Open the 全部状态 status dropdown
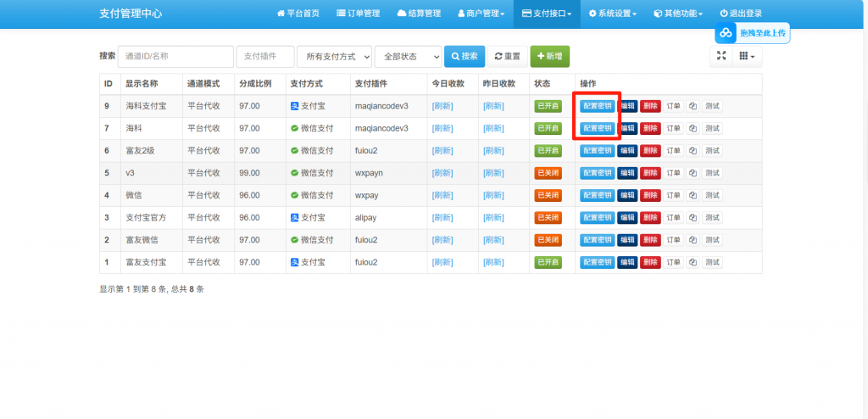The image size is (868, 419). coord(408,56)
